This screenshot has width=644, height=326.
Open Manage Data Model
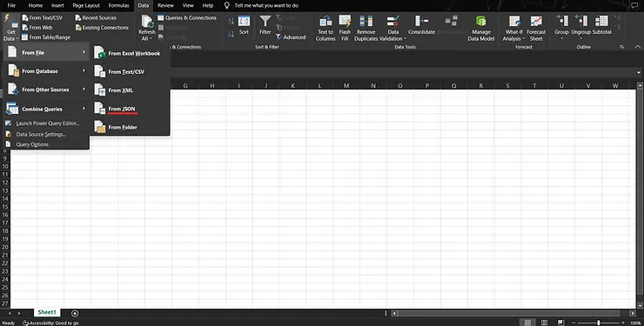coord(481,28)
